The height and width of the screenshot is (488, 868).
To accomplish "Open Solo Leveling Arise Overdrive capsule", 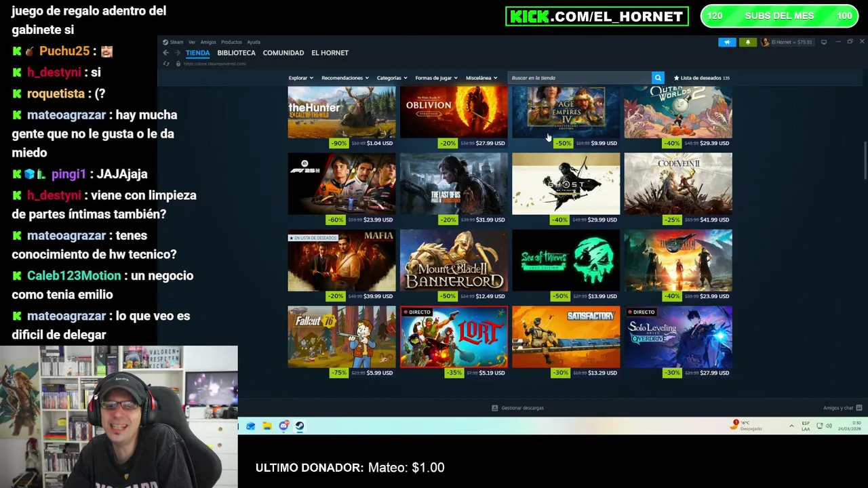I will [678, 337].
